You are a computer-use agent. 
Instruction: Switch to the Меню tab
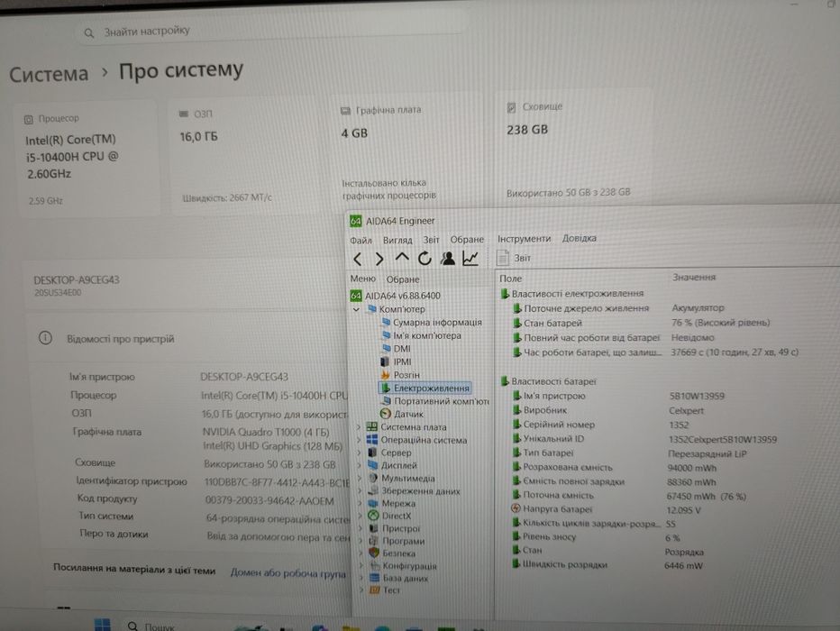pyautogui.click(x=363, y=279)
